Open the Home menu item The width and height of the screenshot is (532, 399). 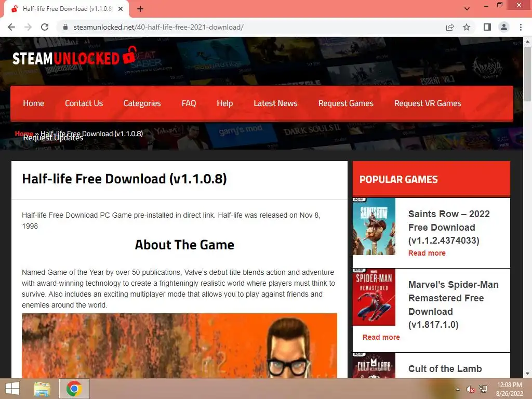point(34,103)
